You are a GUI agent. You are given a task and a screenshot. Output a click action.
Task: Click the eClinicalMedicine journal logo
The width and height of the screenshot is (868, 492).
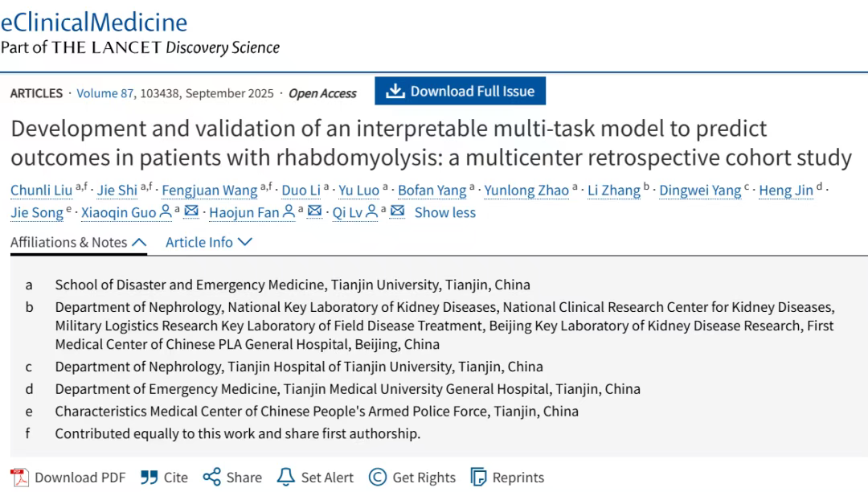[x=94, y=22]
